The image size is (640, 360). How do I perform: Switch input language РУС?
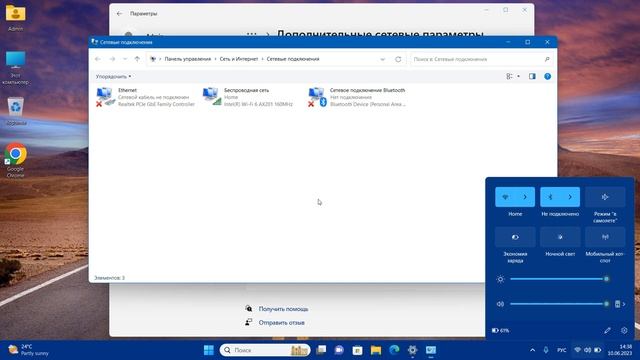coord(562,350)
